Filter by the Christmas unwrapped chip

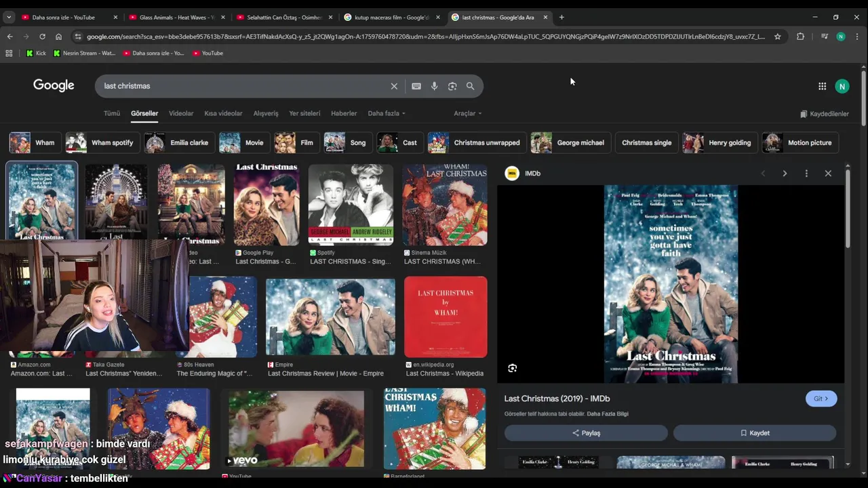tap(477, 143)
